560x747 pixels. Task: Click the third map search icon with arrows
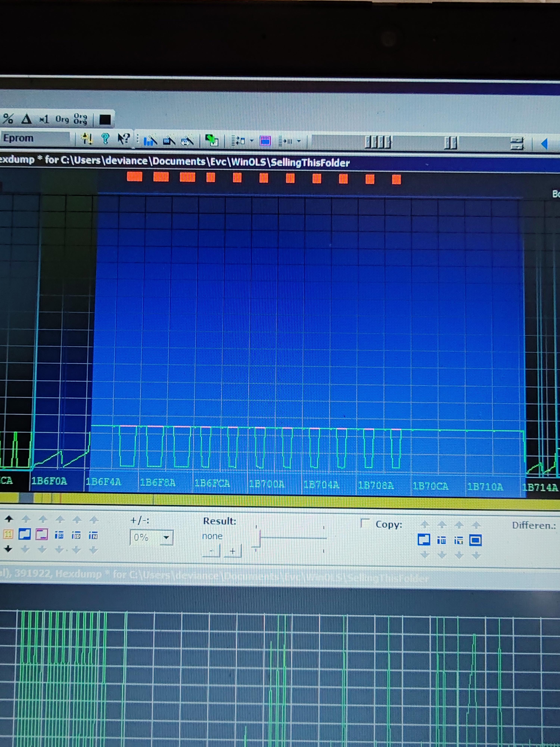click(x=187, y=141)
